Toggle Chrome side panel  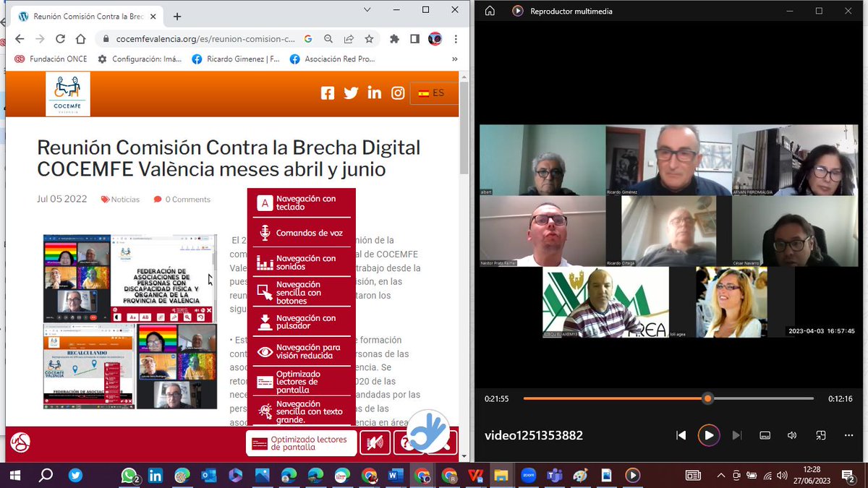pyautogui.click(x=414, y=39)
